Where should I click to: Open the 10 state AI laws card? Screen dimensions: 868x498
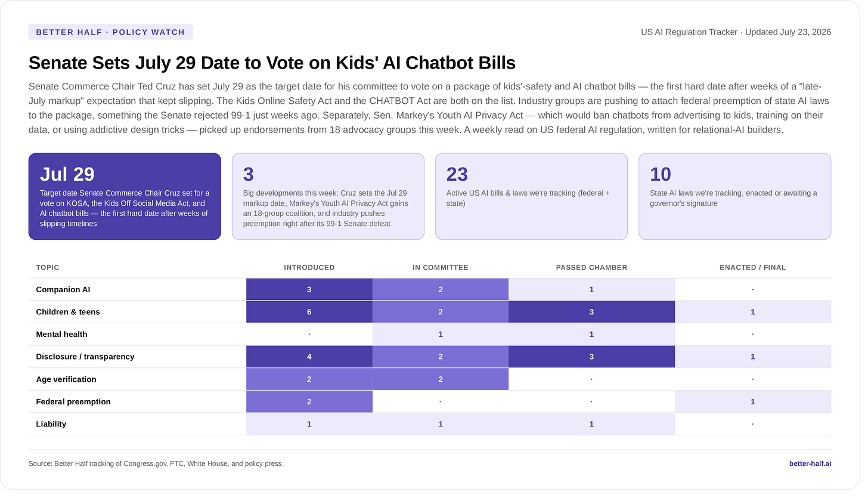coord(734,196)
